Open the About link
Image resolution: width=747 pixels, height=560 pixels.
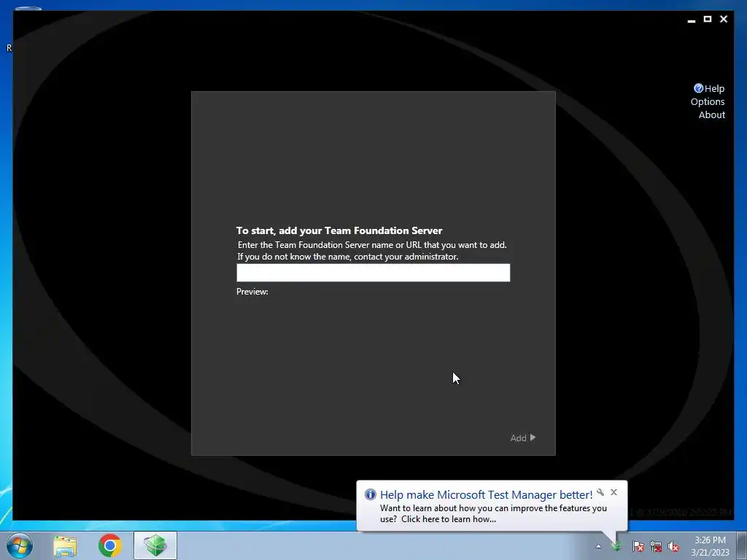pos(712,114)
